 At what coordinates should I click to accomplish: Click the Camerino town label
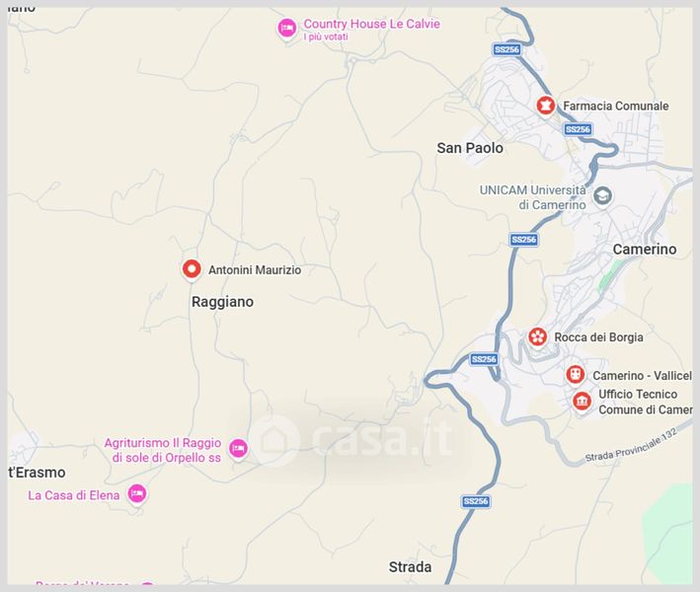pyautogui.click(x=645, y=250)
